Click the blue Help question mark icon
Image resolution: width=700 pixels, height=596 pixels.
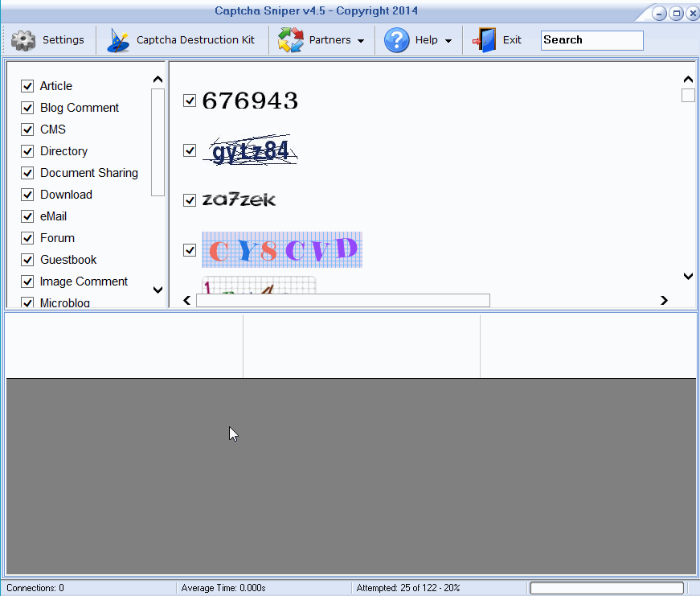396,39
